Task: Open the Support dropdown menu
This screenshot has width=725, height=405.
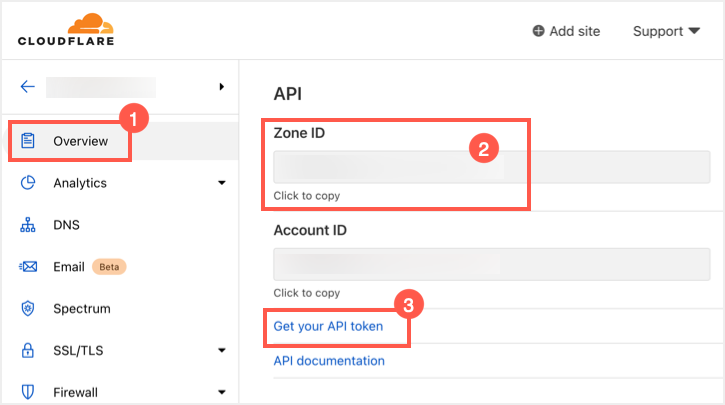Action: (x=665, y=31)
